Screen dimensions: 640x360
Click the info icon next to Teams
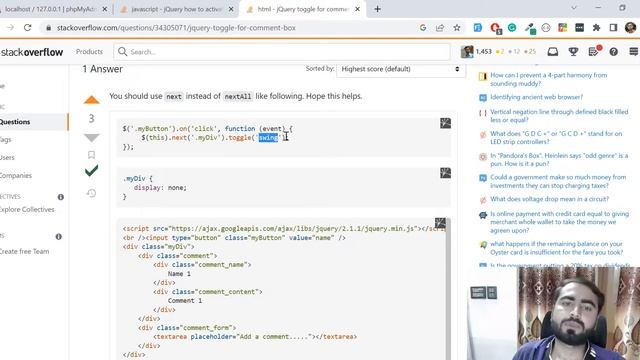59,236
